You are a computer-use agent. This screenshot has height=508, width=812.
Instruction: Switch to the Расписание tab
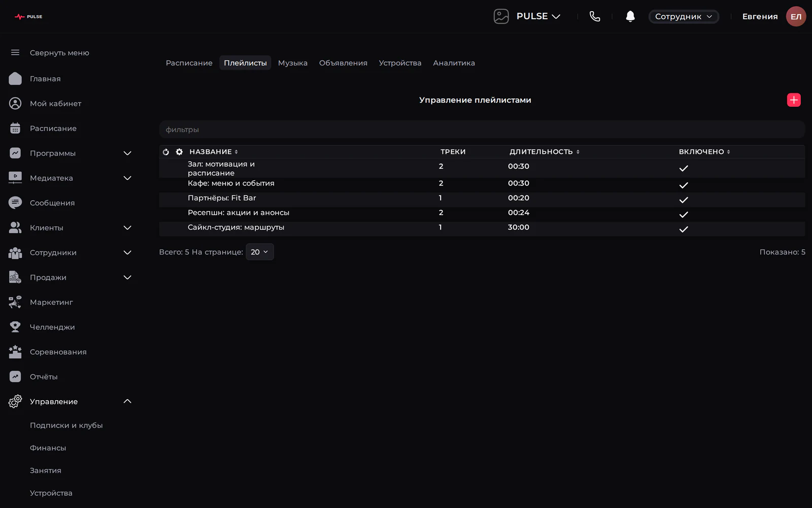(189, 63)
